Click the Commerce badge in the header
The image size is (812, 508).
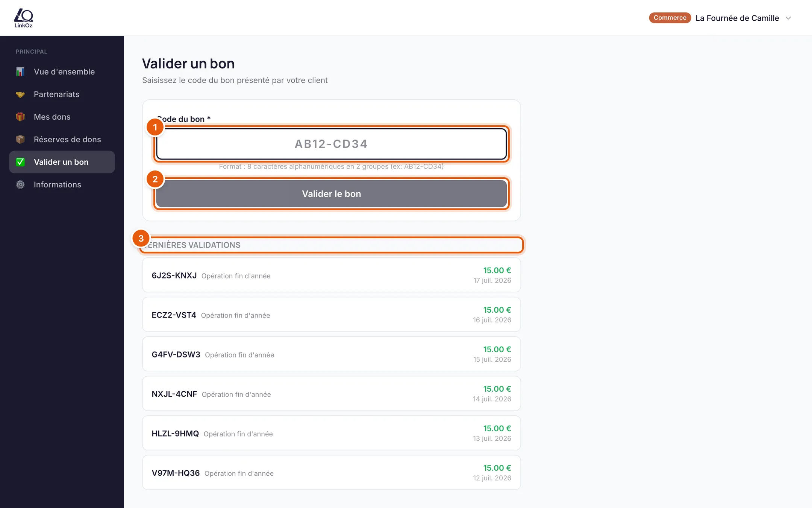pyautogui.click(x=670, y=18)
